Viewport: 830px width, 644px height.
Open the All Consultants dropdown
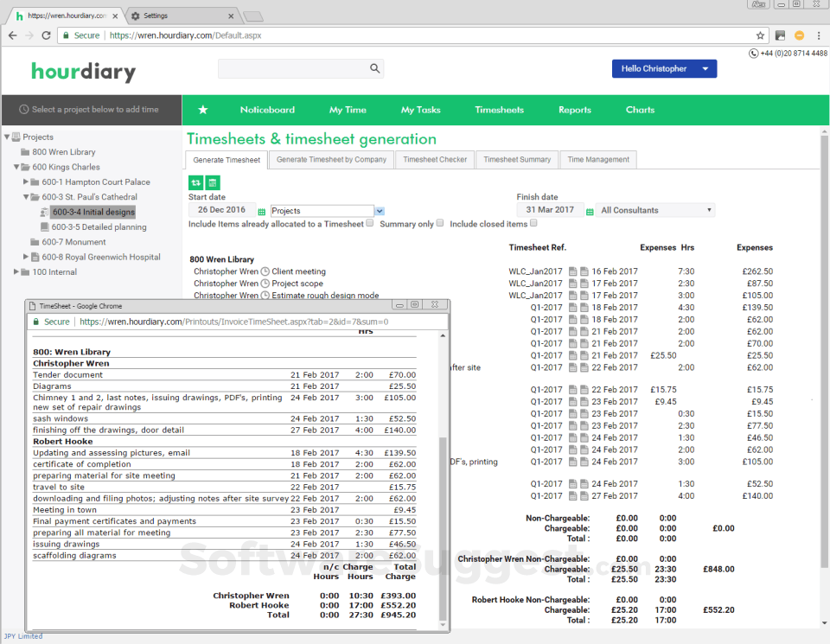(655, 210)
